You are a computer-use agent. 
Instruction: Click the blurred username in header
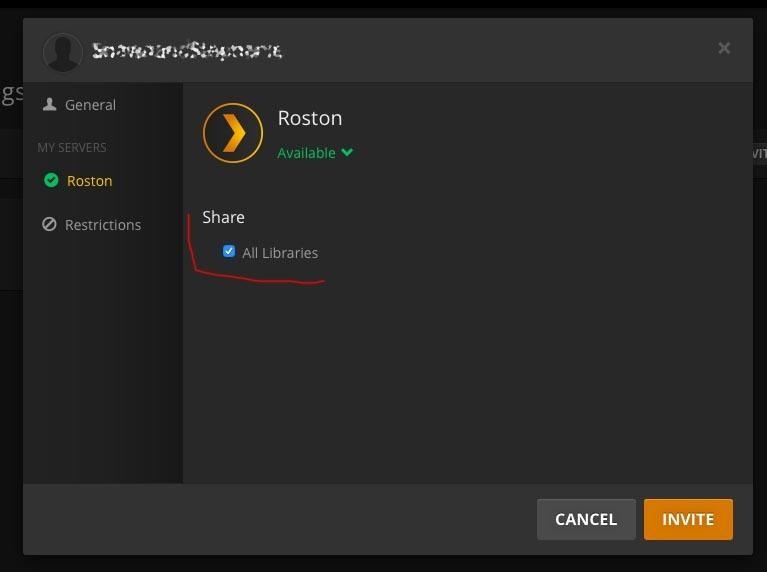pyautogui.click(x=187, y=50)
